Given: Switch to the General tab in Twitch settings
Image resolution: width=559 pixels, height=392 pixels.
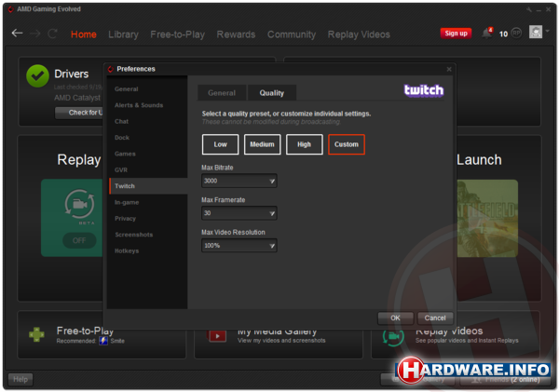Looking at the screenshot, I should [222, 93].
